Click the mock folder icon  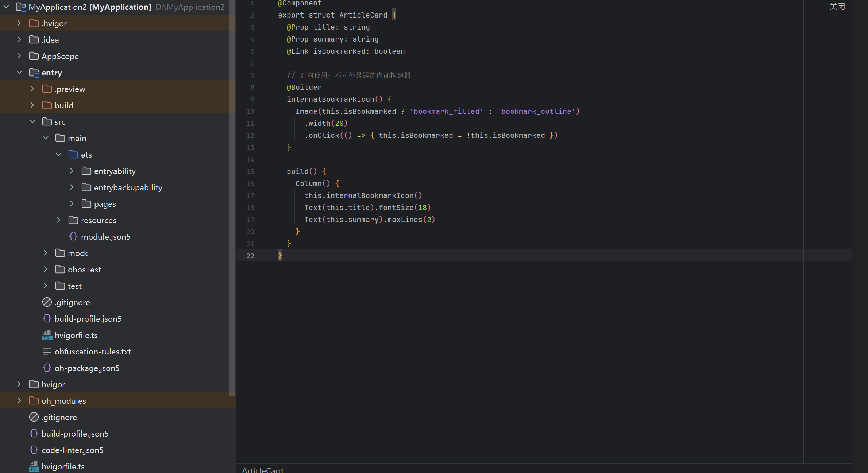tap(60, 253)
